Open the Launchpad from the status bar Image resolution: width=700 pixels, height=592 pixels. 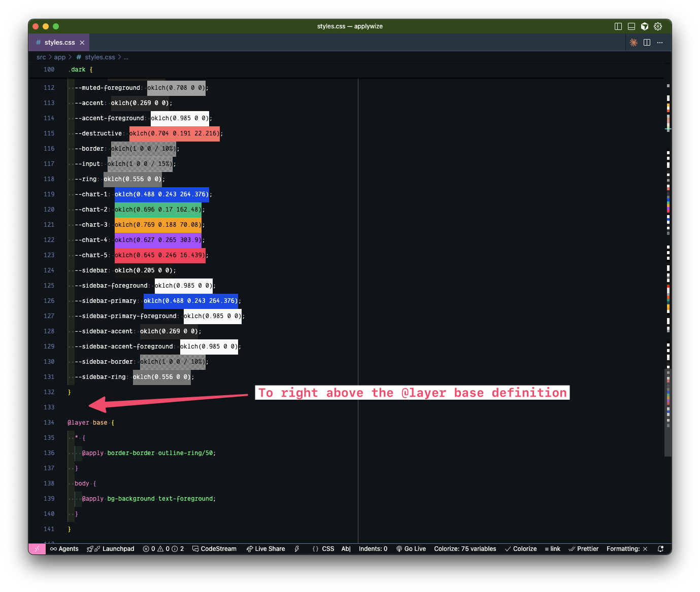pyautogui.click(x=110, y=548)
